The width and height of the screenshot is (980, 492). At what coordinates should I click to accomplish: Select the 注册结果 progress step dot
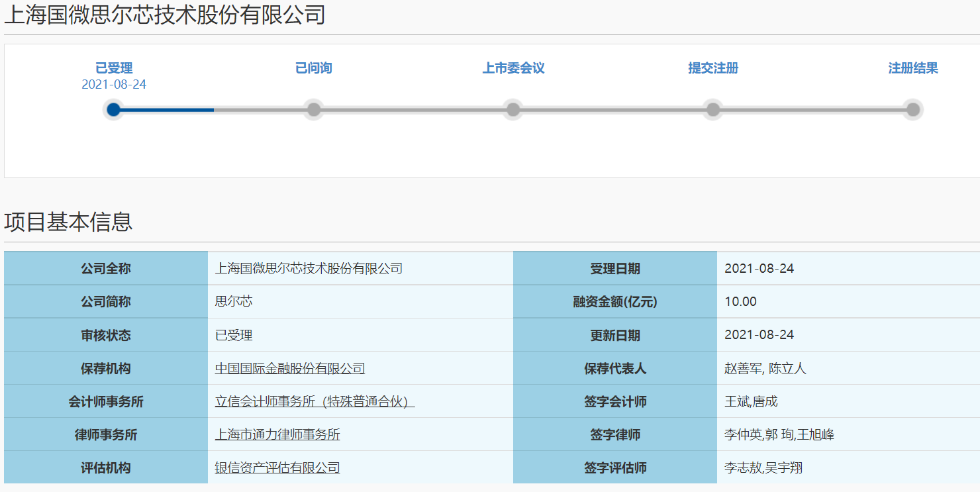point(912,109)
